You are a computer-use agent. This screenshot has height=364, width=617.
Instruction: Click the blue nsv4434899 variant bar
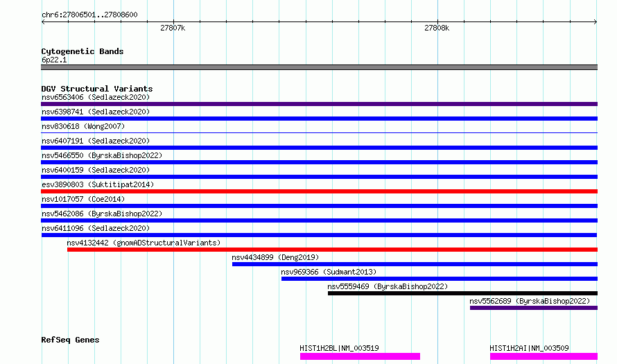[415, 264]
